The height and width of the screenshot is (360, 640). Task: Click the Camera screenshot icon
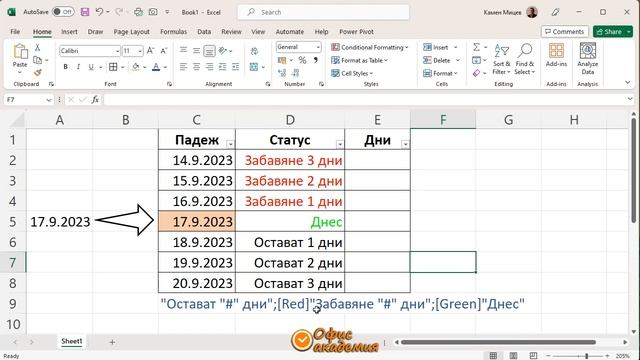153,12
